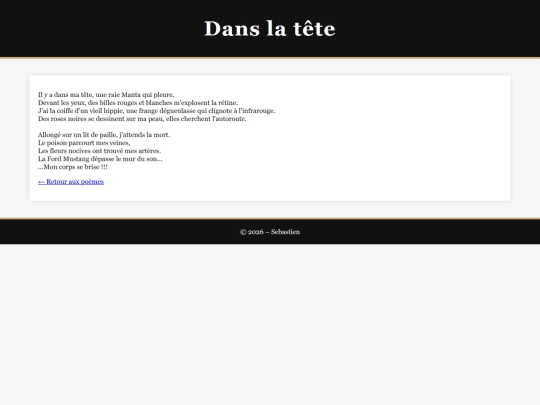
Task: Click the 'Dans la tête' page title
Action: click(270, 28)
